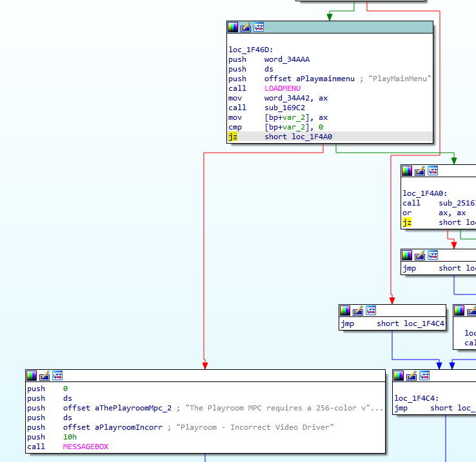Viewport: 476px width, 462px height.
Task: Click pencil icon on jmp short loc_1F4C4 node
Action: (x=358, y=311)
